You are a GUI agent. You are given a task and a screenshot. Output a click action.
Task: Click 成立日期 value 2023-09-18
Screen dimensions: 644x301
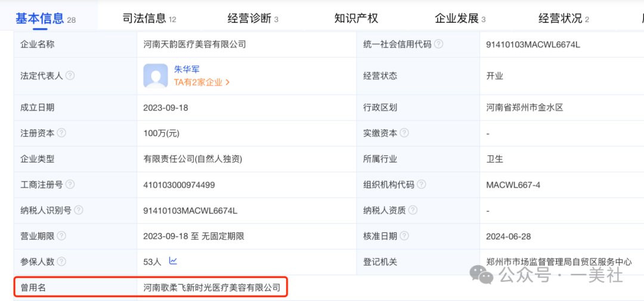(166, 107)
